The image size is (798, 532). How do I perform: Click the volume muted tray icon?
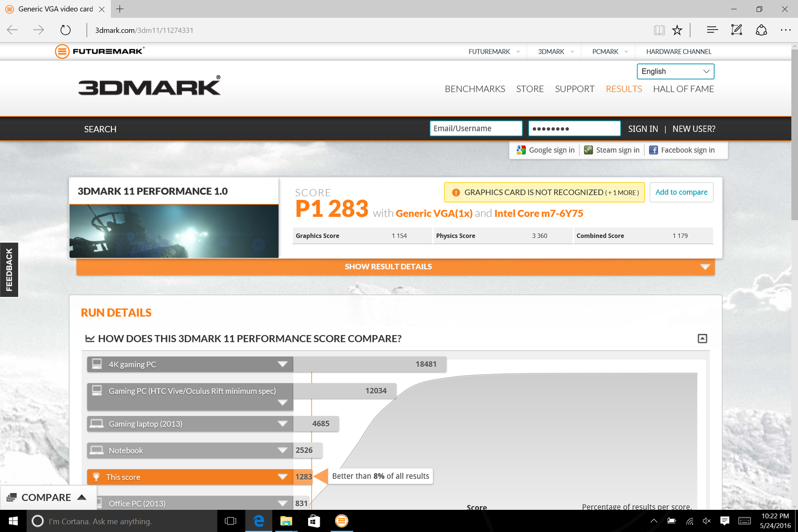(707, 521)
